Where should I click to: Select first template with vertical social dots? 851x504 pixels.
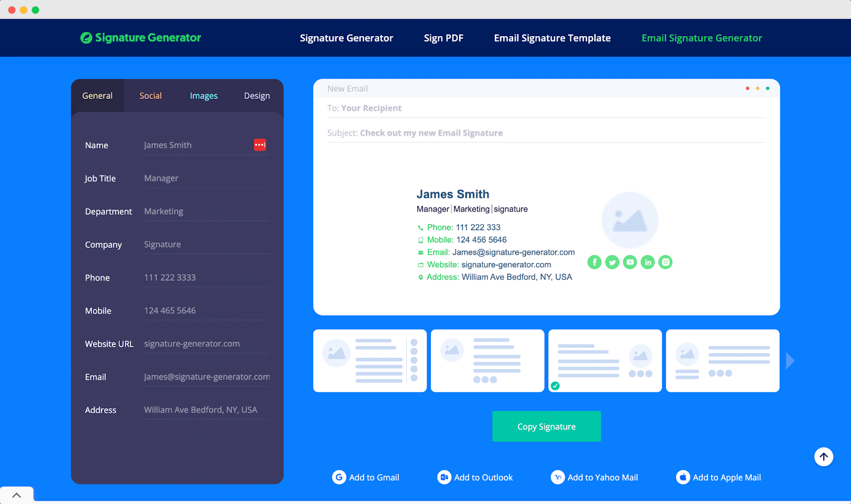point(370,361)
